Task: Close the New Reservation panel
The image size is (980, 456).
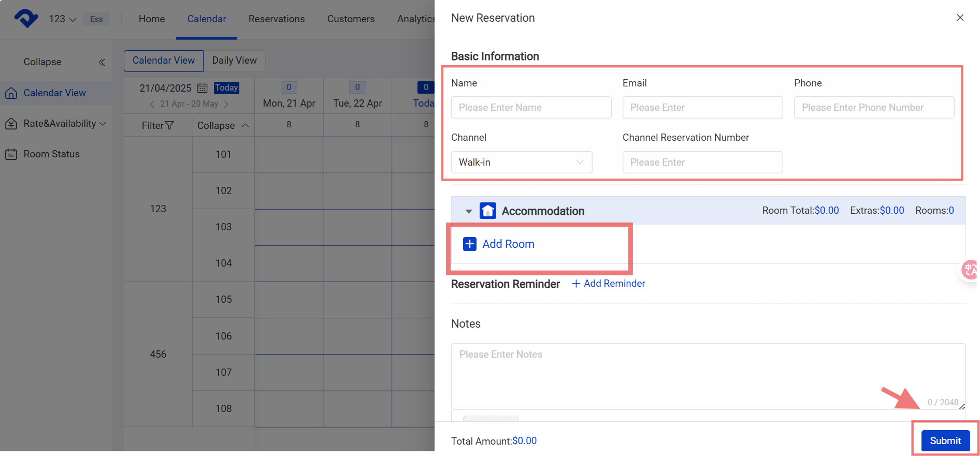Action: point(960,18)
